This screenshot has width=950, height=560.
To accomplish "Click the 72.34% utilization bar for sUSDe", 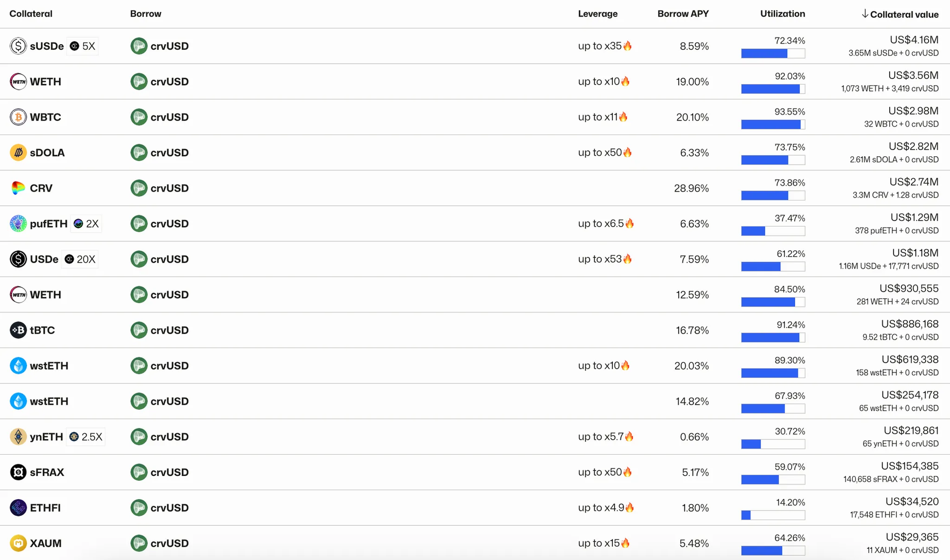I will point(773,53).
